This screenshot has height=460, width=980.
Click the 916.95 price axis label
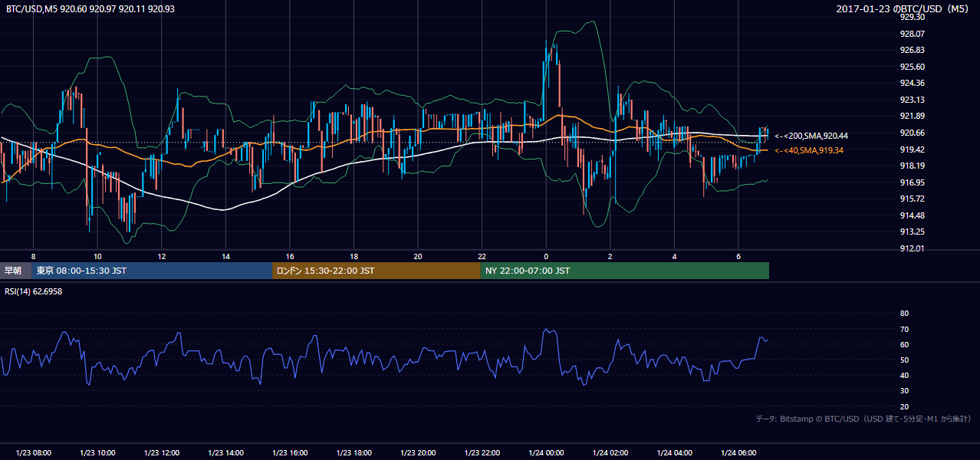[x=912, y=182]
